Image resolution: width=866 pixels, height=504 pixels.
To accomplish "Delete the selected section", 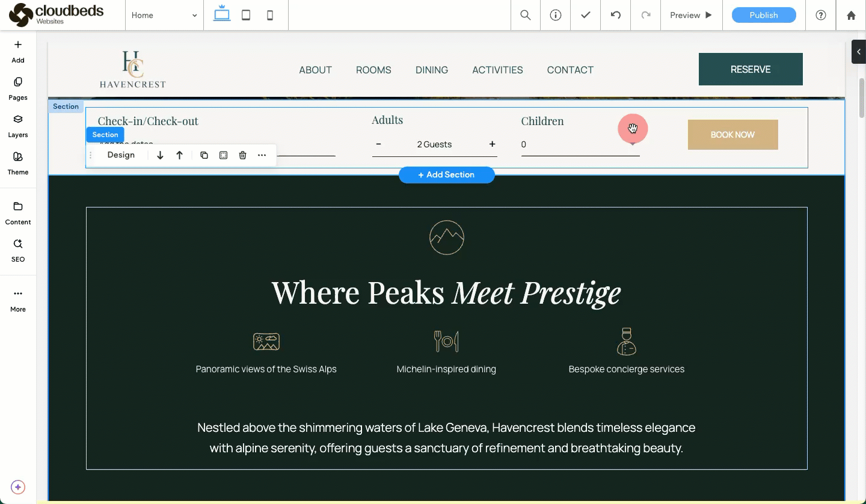I will (x=242, y=155).
